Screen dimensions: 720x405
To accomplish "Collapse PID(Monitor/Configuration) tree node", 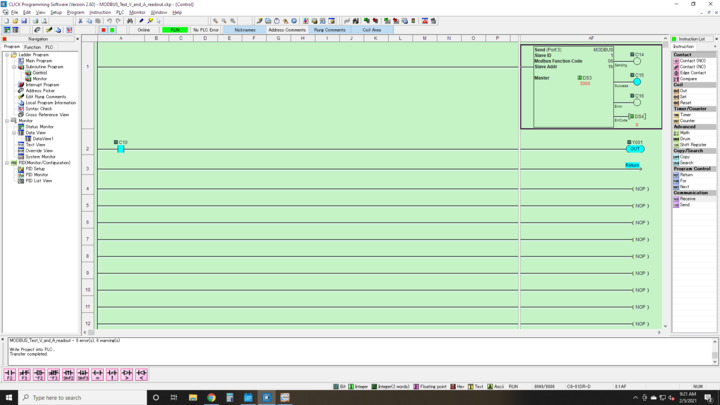I will [x=7, y=163].
